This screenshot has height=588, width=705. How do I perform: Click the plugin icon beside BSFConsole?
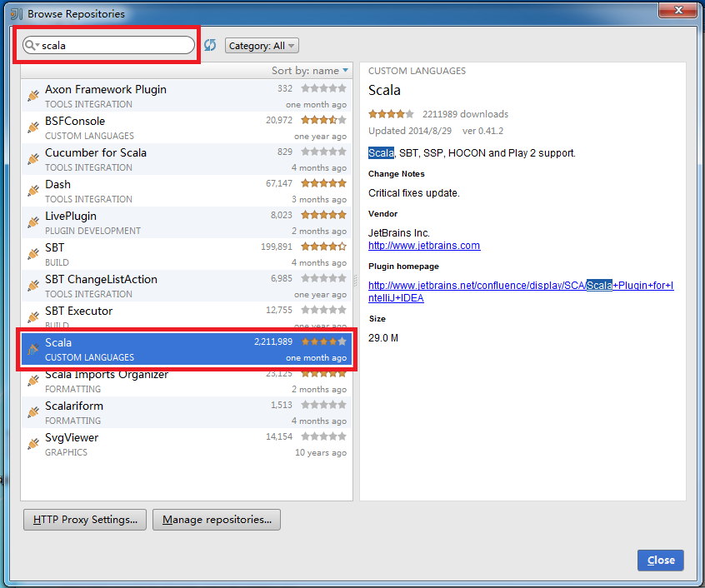pos(33,127)
